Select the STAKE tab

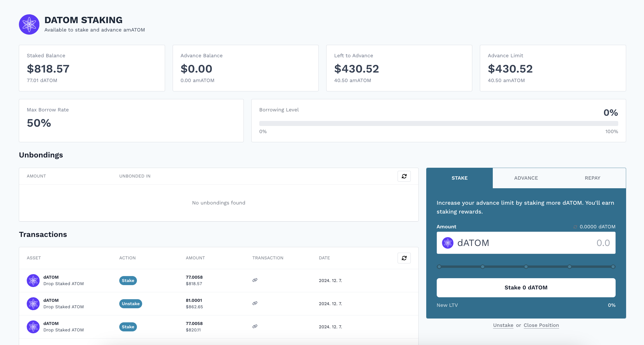[459, 178]
